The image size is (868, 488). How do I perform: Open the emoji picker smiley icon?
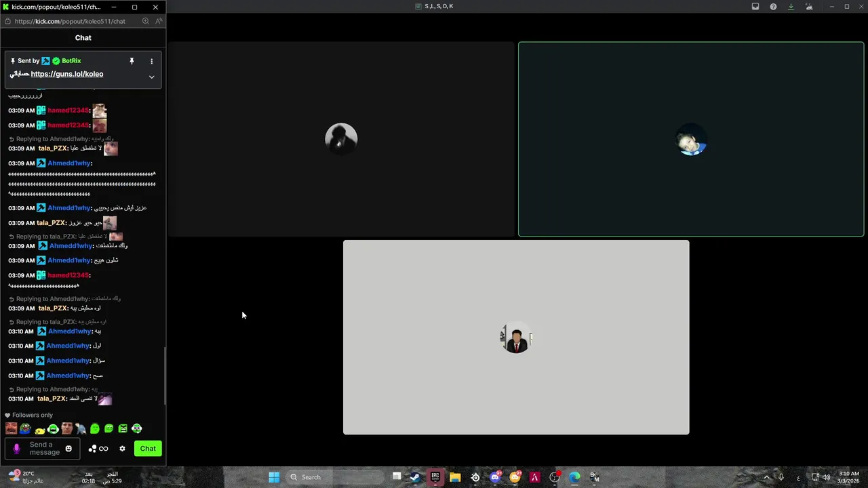tap(68, 449)
